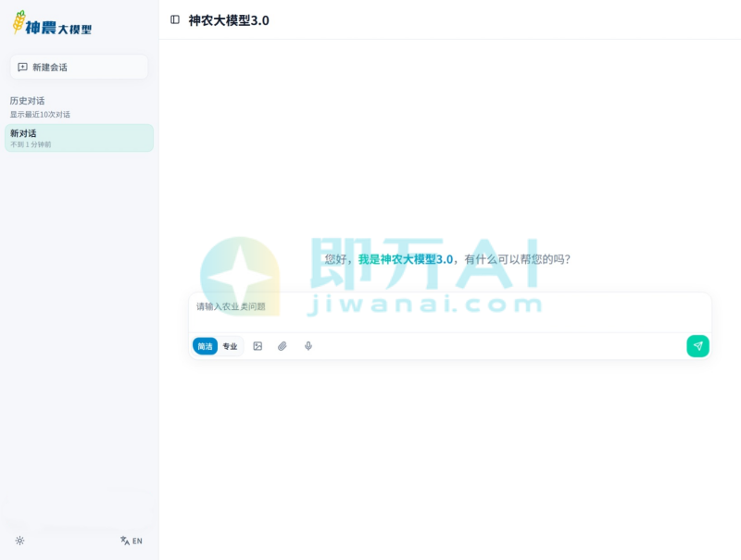Switch to 专业 reply mode
Screen dimensions: 741x560
[x=230, y=345]
